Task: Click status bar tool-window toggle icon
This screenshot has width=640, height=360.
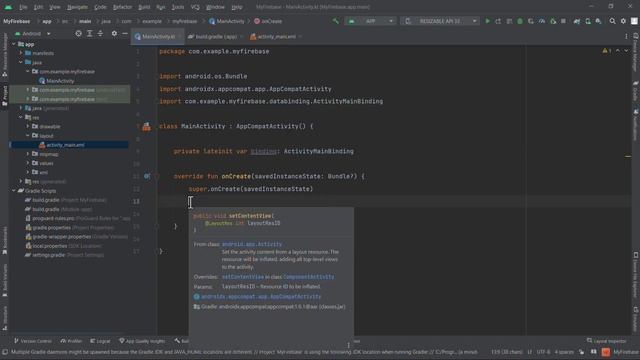Action: coord(4,352)
